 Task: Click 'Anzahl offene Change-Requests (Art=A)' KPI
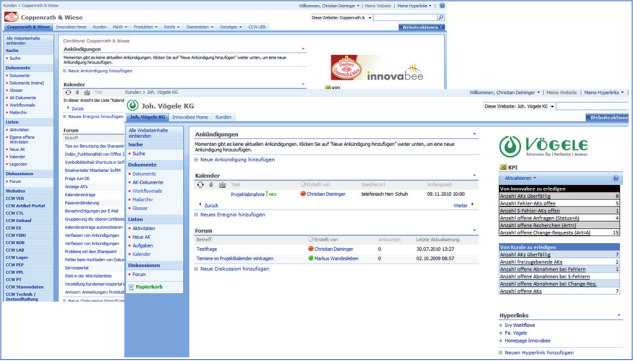click(x=545, y=233)
